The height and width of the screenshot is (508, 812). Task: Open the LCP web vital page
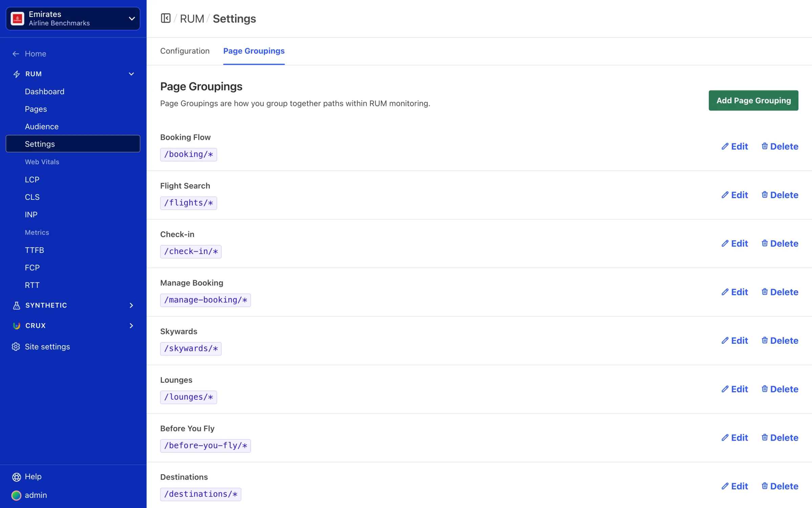click(x=32, y=179)
